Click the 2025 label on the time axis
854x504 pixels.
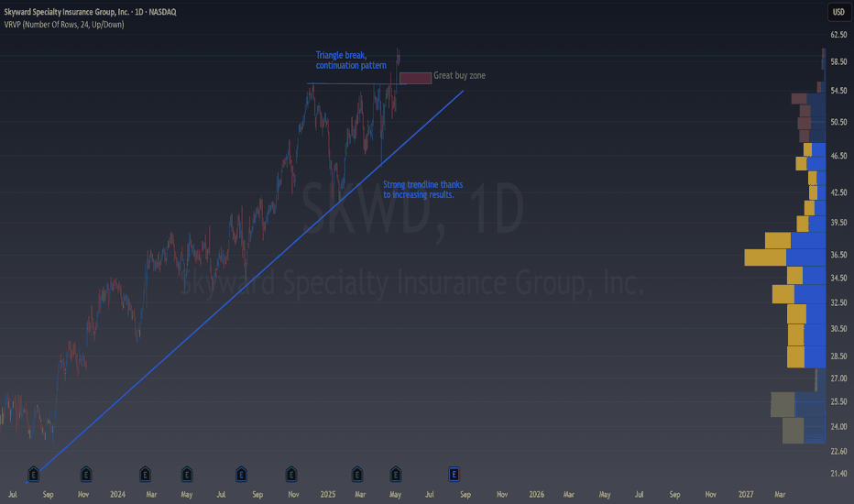click(328, 494)
